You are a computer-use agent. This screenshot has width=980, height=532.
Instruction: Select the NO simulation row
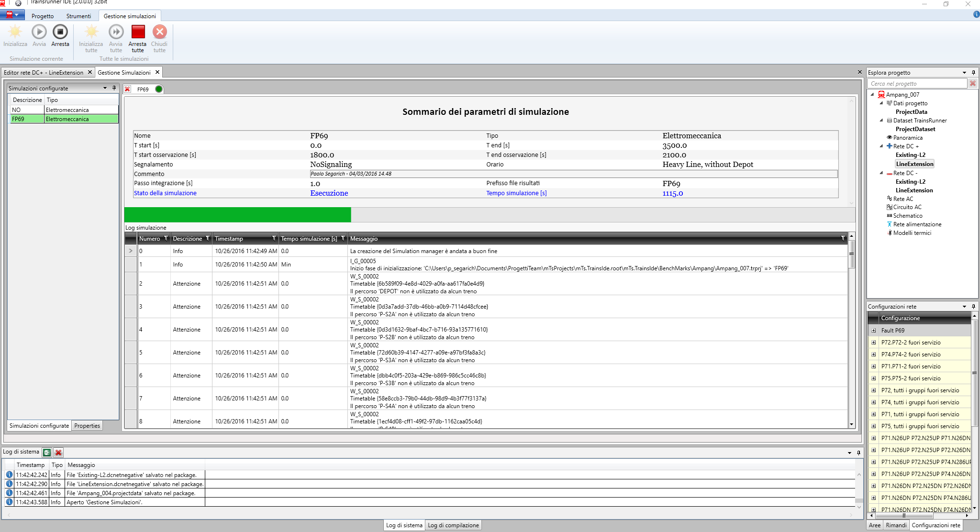[64, 110]
